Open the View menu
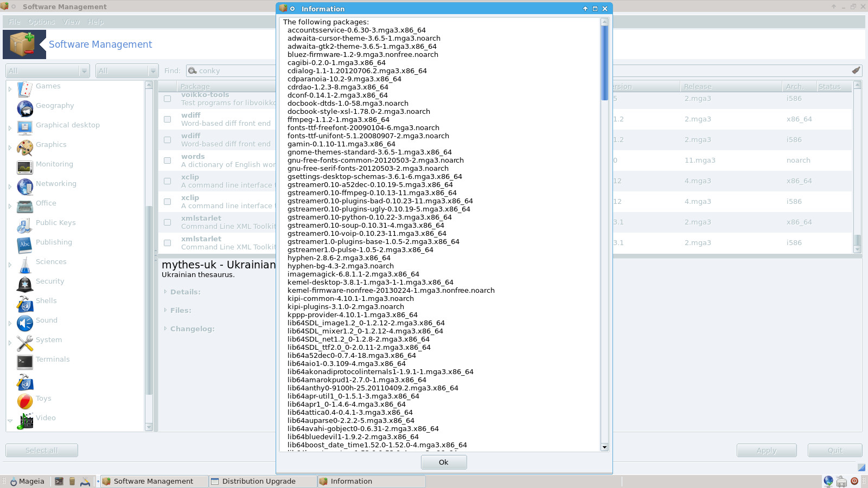Screen dimensions: 868x488 [x=71, y=22]
